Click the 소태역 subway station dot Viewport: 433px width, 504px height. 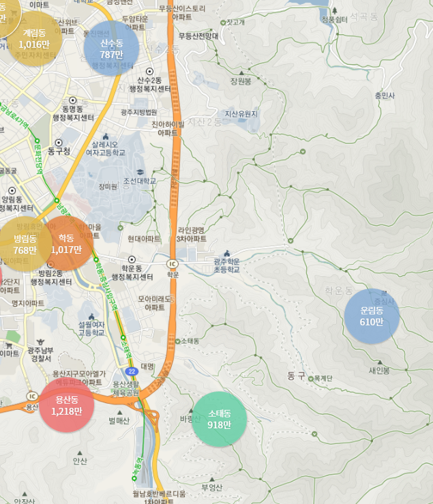(x=123, y=338)
